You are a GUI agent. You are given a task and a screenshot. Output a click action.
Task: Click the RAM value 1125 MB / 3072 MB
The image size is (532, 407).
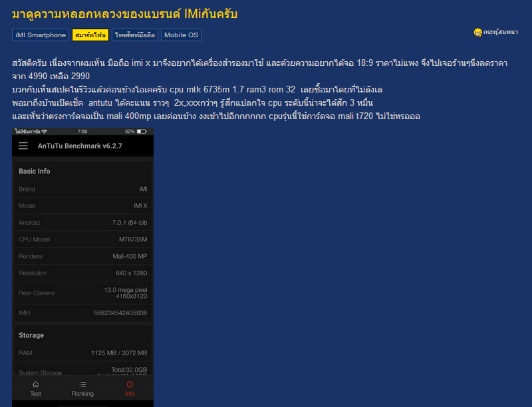coord(119,352)
